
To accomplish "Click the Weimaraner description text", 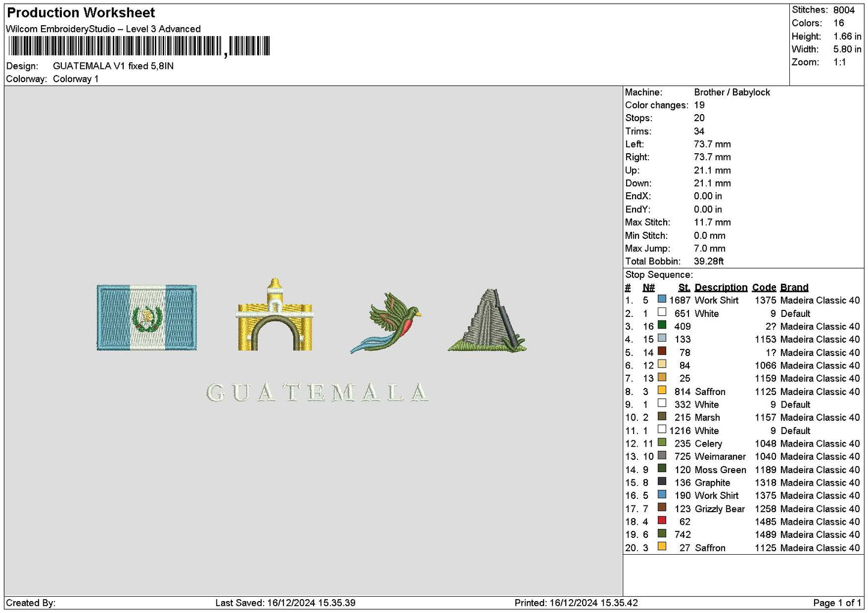I will click(720, 456).
